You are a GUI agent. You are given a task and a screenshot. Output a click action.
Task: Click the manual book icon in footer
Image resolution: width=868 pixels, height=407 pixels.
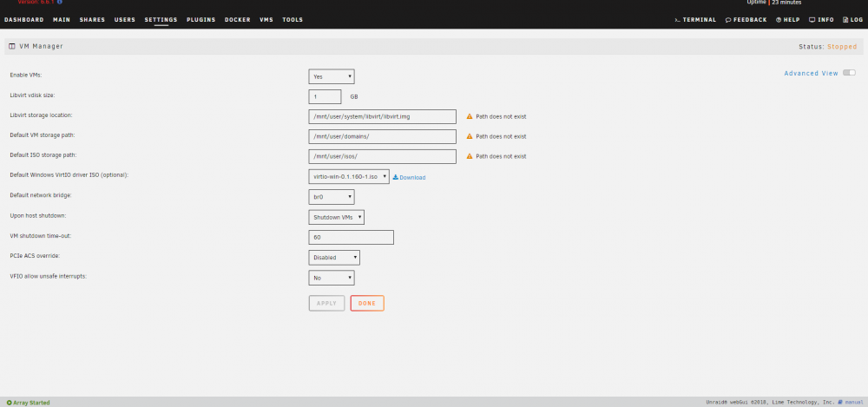[840, 402]
